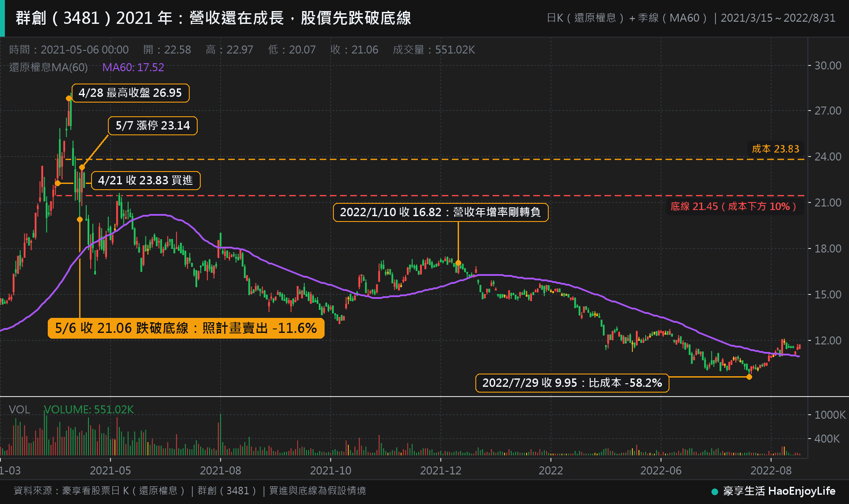Click the 成本 23.83 cost line label
This screenshot has height=504, width=849.
(776, 149)
